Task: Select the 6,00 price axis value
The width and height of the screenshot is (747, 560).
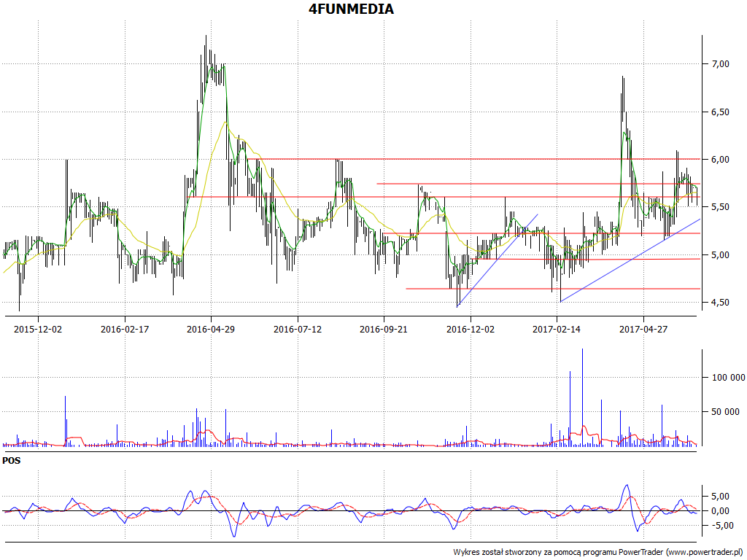Action: (x=720, y=160)
